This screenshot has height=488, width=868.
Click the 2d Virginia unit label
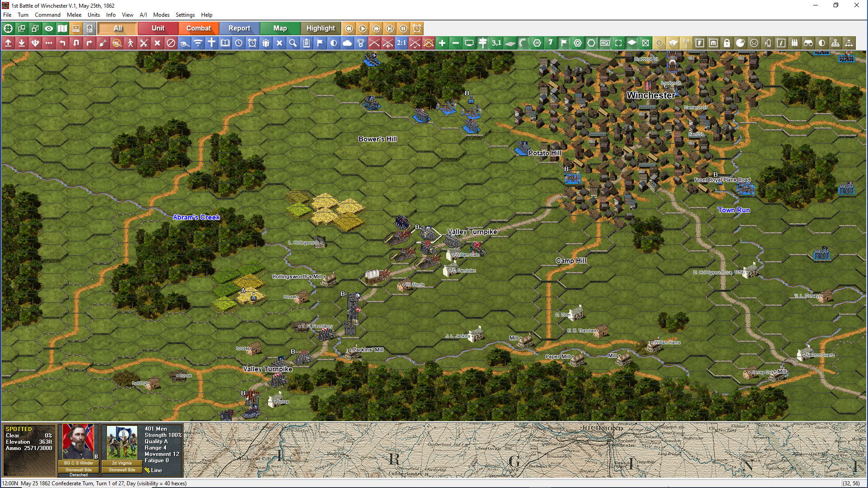point(122,463)
